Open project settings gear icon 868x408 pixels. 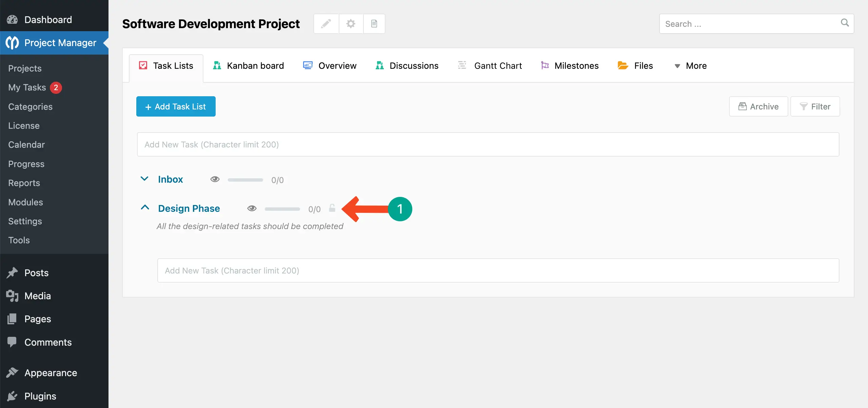click(350, 24)
